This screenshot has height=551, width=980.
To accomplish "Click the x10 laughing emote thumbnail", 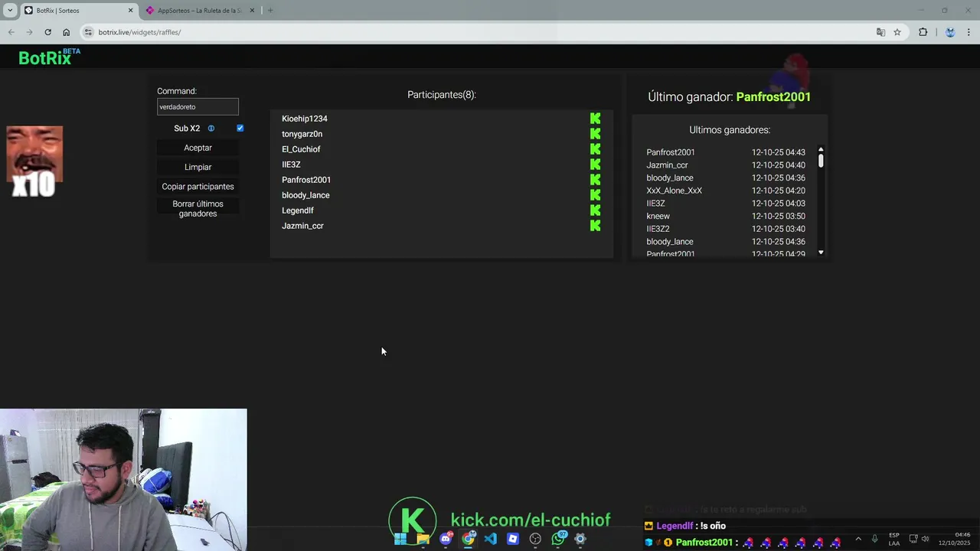I will pos(34,161).
